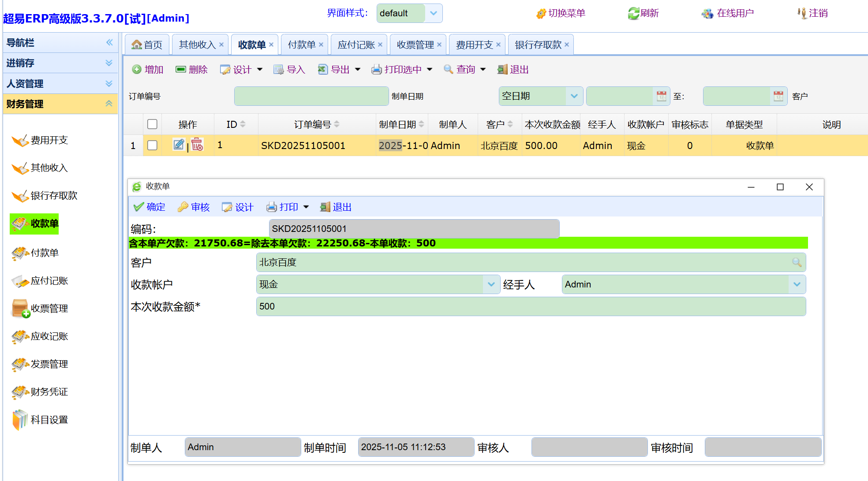
Task: Click the 审核 key icon in dialog
Action: point(183,207)
